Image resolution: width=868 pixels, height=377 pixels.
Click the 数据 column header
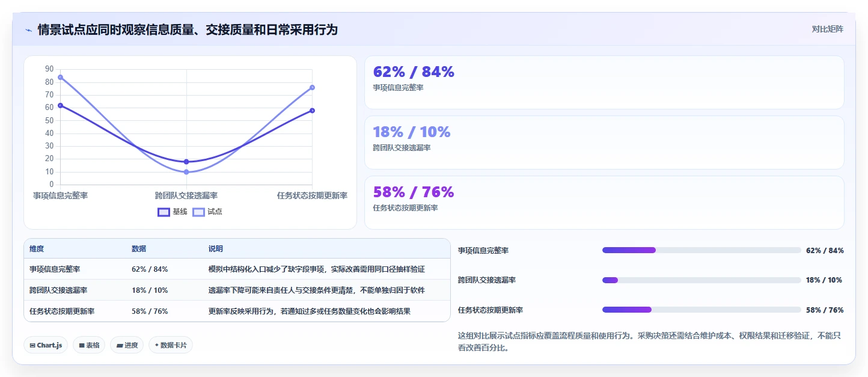coord(139,249)
